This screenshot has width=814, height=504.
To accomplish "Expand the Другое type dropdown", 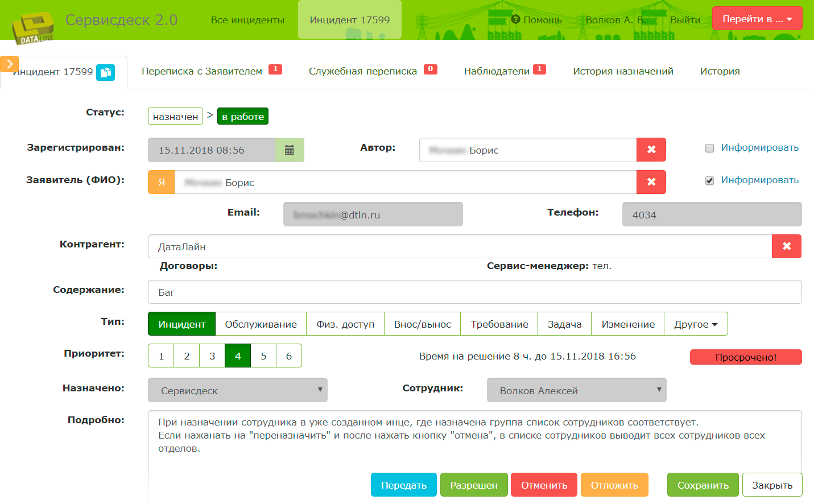I will click(696, 323).
